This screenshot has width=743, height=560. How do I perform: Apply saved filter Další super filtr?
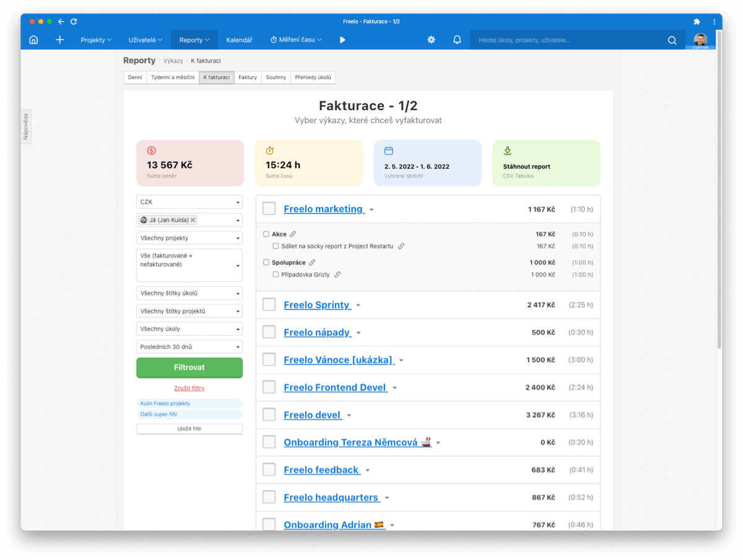[189, 415]
